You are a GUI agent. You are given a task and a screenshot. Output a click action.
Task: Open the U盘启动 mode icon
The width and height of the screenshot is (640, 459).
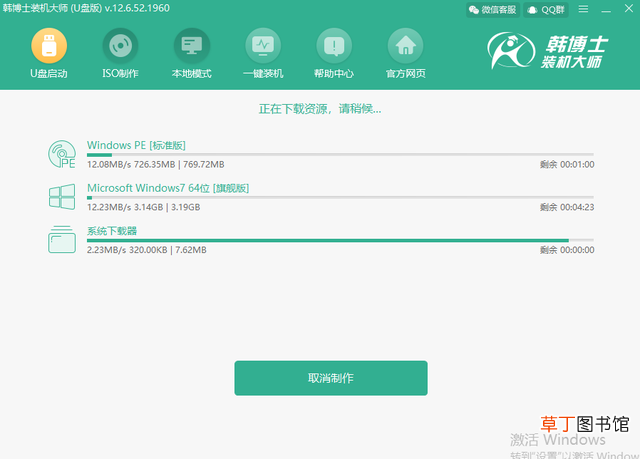[x=49, y=46]
